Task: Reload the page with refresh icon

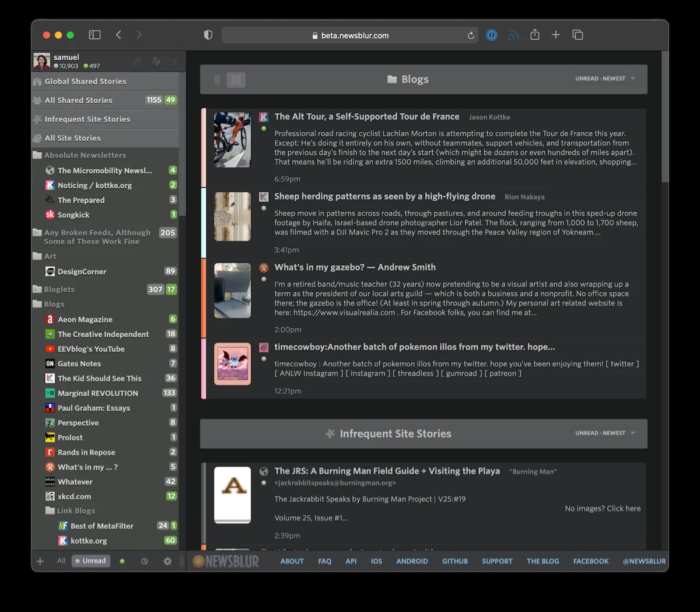Action: pyautogui.click(x=471, y=36)
